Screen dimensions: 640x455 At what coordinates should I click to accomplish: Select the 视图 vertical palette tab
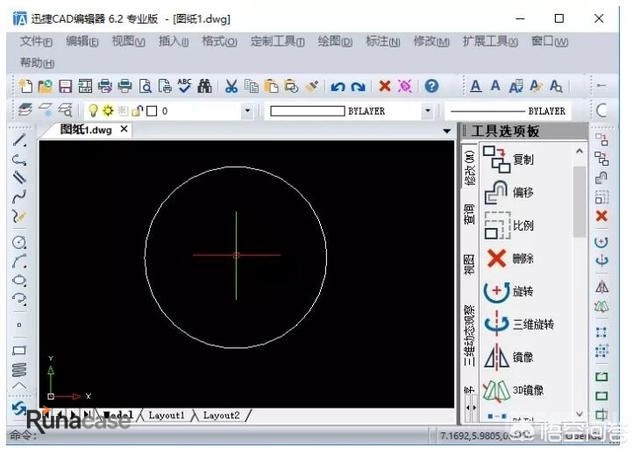pyautogui.click(x=470, y=264)
